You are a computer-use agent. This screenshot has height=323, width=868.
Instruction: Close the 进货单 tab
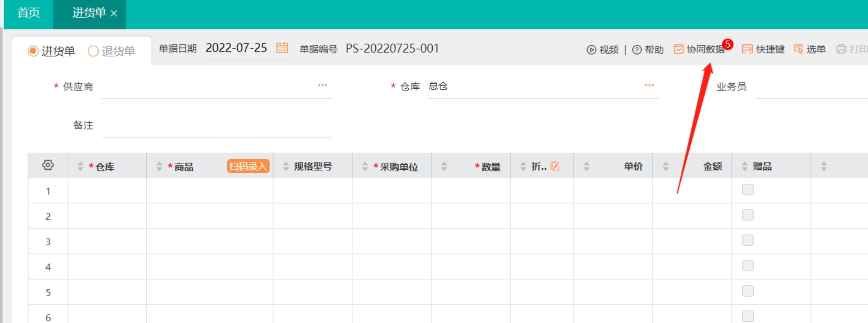click(x=114, y=14)
